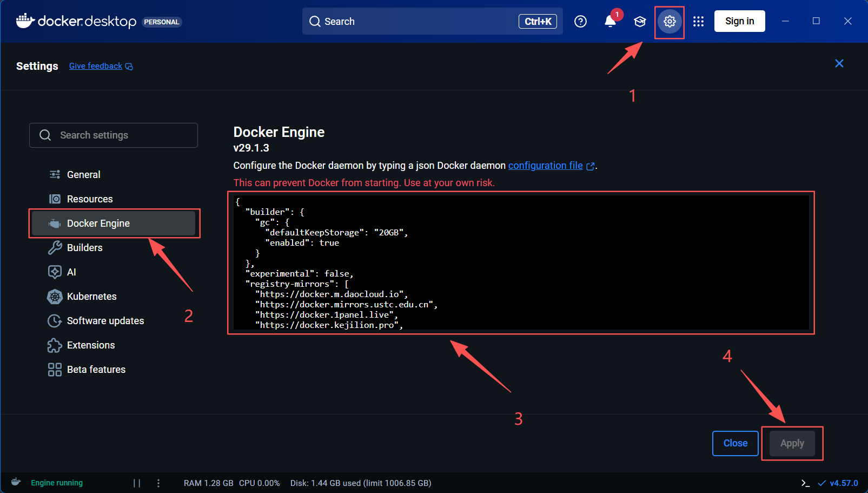
Task: Open the apps grid menu icon
Action: point(698,21)
